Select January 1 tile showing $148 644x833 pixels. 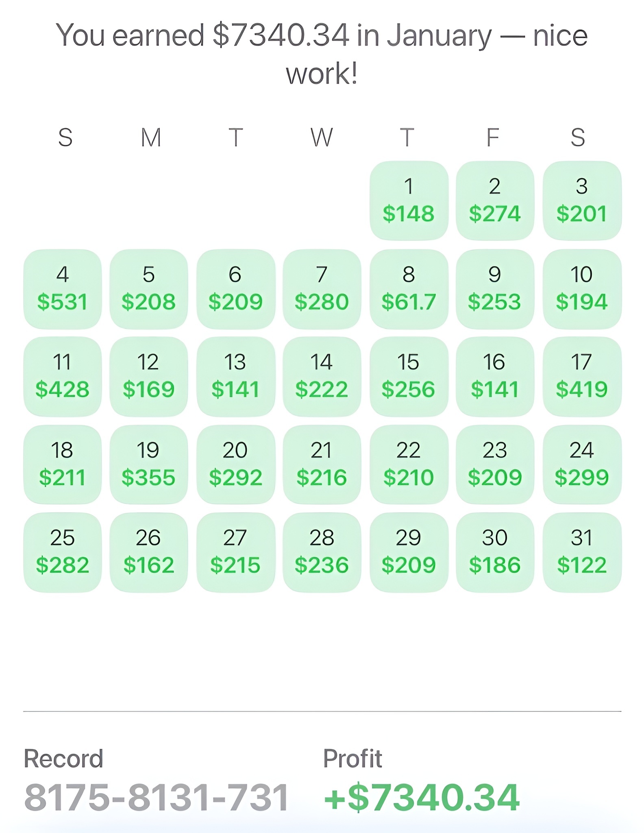pos(409,201)
